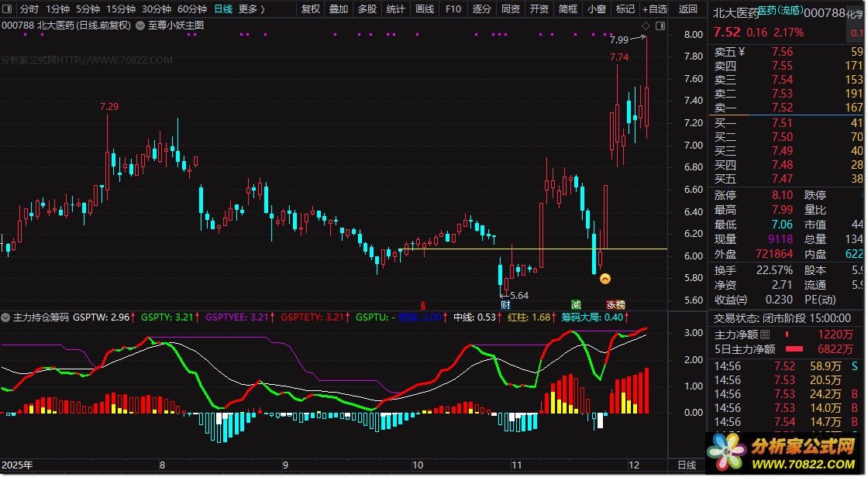Click the 最低 value 7.06

[782, 225]
